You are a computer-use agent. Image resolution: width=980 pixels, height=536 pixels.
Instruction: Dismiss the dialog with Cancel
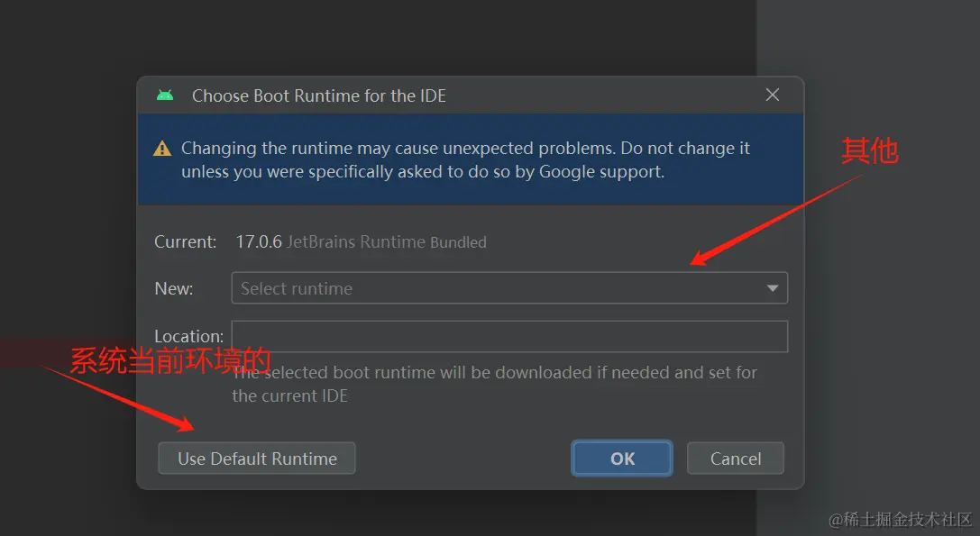pos(735,459)
